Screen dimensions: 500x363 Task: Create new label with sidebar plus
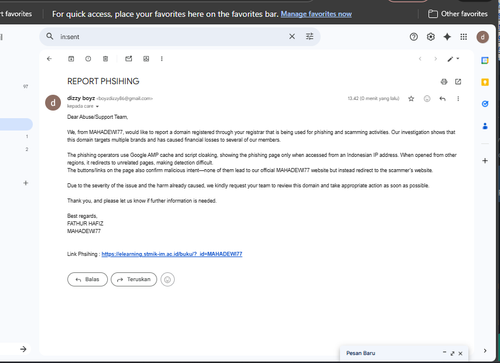(x=26, y=183)
